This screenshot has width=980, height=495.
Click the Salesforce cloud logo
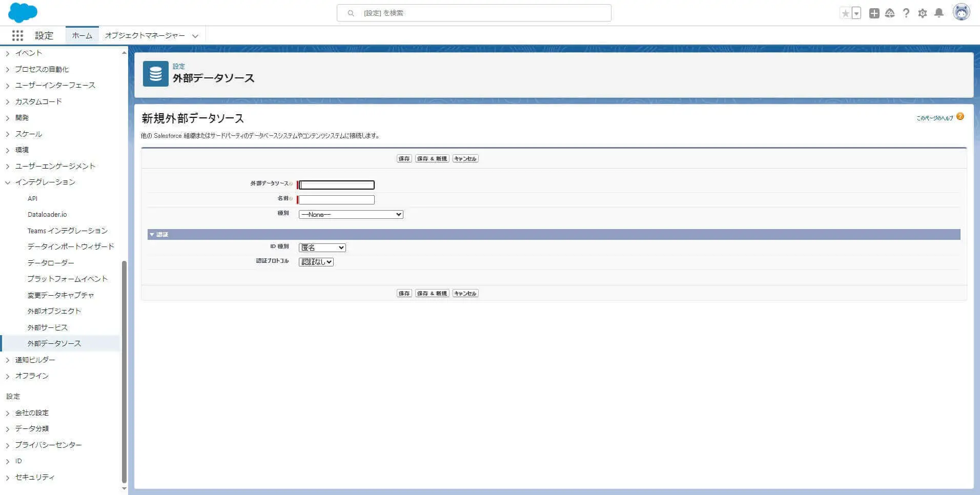23,12
